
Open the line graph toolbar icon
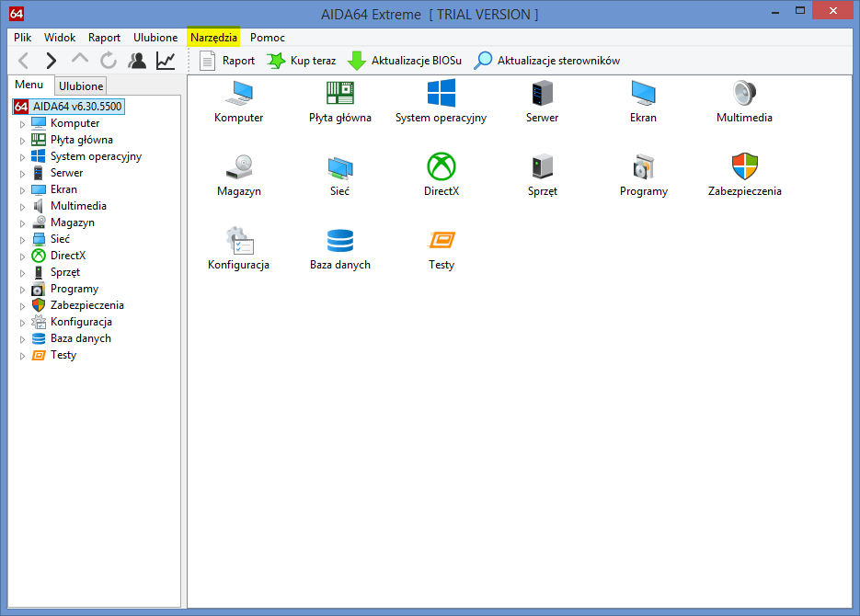click(x=166, y=61)
